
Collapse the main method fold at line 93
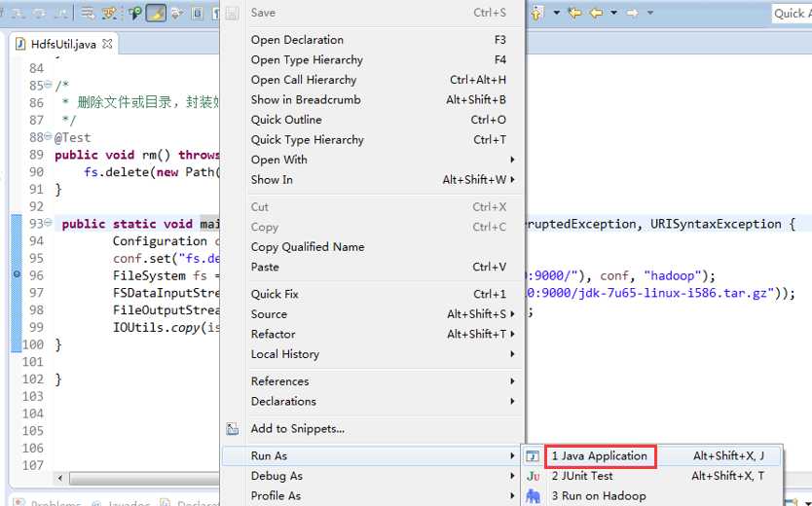click(48, 223)
